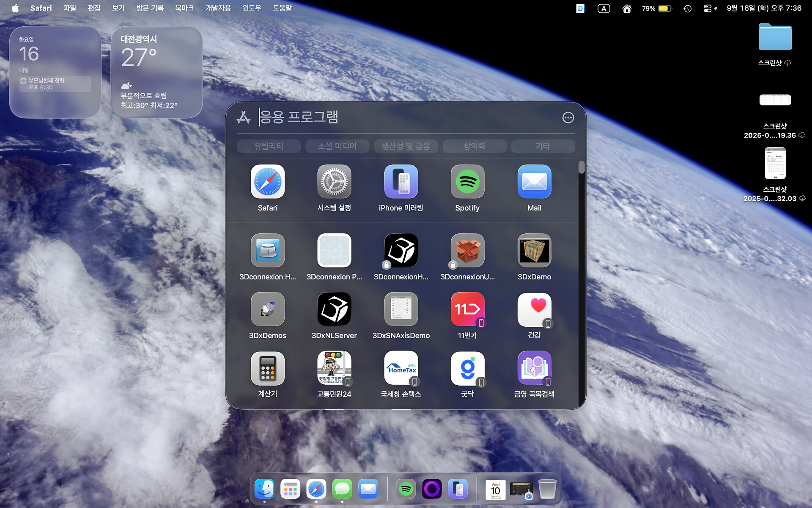Open 금영 곡목검색 app
Viewport: 812px width, 508px height.
(534, 368)
